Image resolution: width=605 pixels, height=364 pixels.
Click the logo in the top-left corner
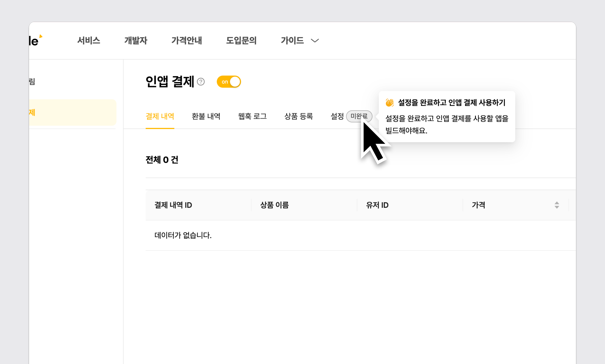pyautogui.click(x=35, y=41)
